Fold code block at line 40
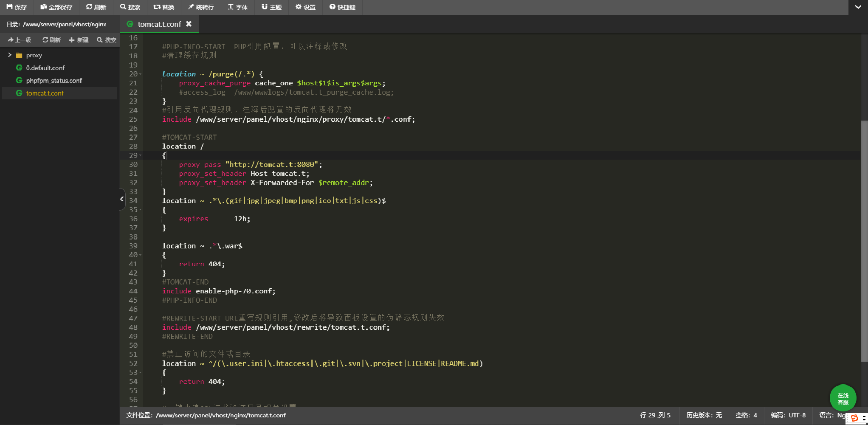Viewport: 868px width, 425px height. click(x=141, y=255)
